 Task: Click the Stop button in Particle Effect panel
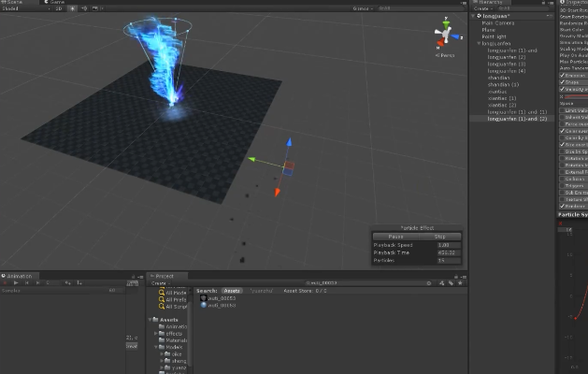[439, 237]
